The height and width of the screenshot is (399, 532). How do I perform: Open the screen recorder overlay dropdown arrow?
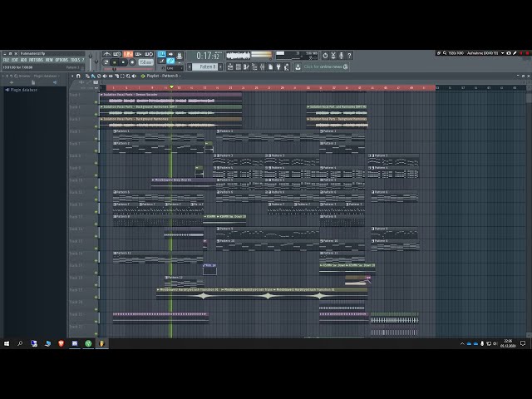(x=502, y=53)
